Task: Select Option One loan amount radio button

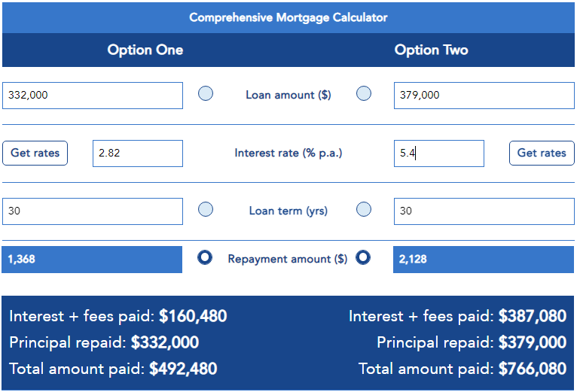Action: click(x=206, y=94)
